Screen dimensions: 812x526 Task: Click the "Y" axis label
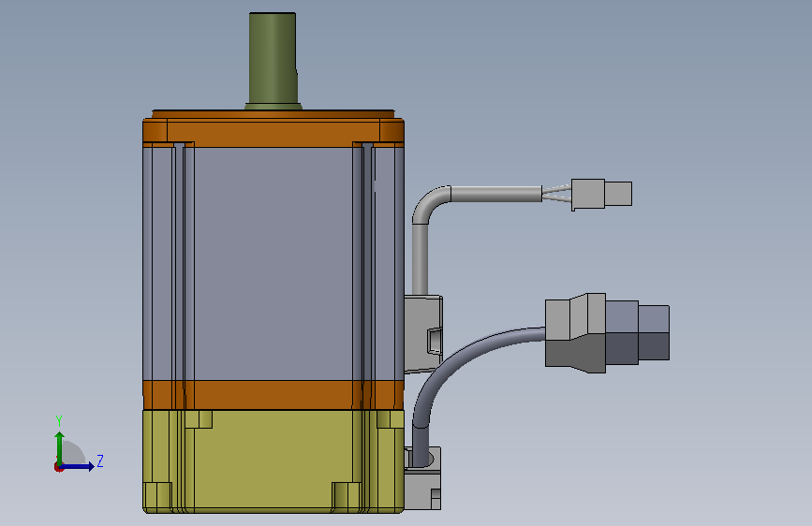[x=59, y=421]
